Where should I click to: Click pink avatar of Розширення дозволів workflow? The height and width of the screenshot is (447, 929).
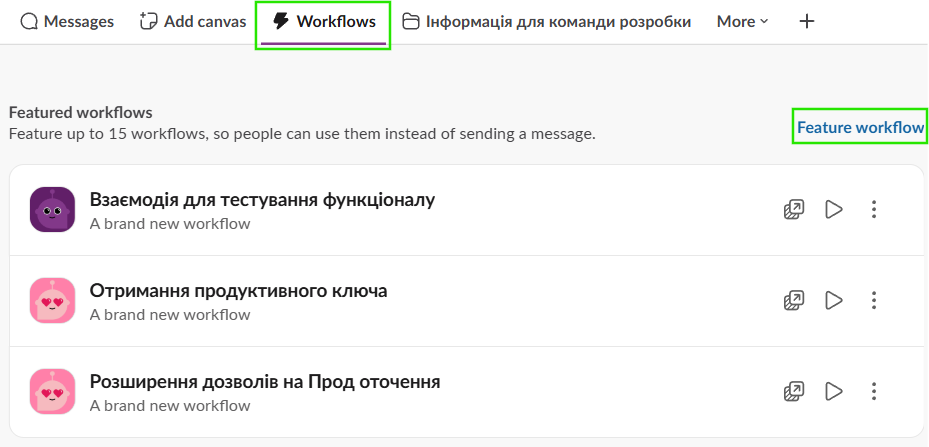point(53,391)
